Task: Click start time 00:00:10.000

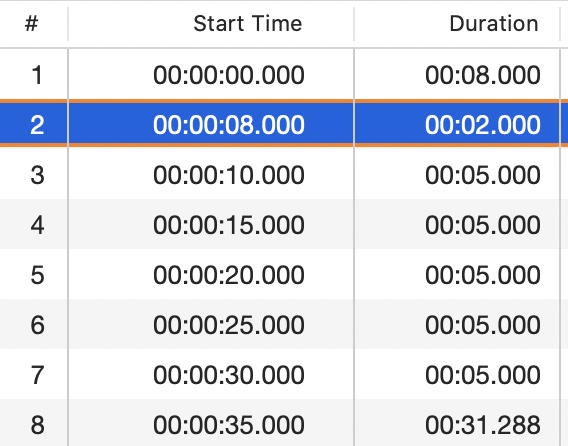Action: (229, 175)
